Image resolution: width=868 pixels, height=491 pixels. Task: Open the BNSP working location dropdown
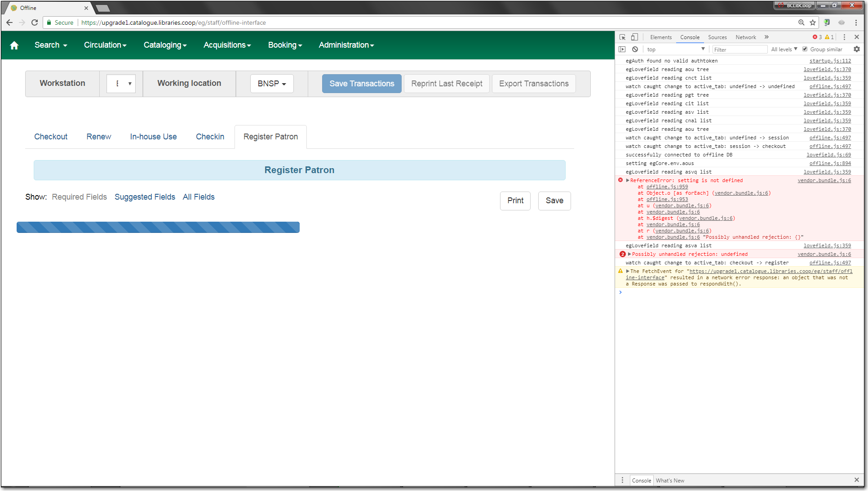[x=272, y=84]
